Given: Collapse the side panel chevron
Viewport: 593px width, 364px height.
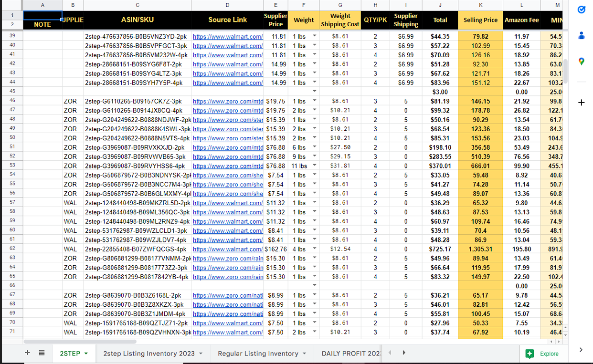Looking at the screenshot, I should click(x=581, y=350).
